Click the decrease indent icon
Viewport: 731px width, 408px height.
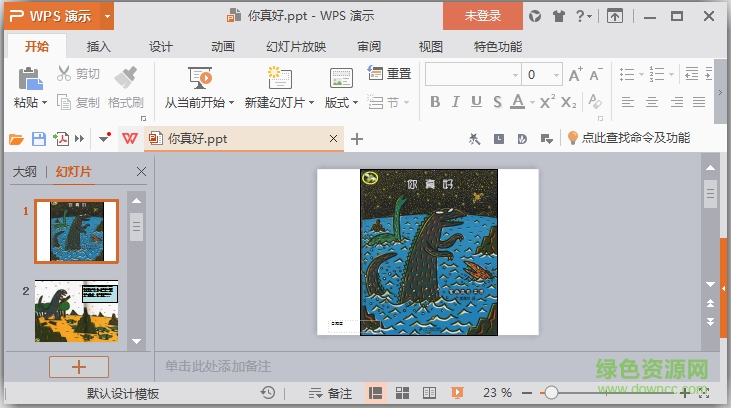click(691, 74)
